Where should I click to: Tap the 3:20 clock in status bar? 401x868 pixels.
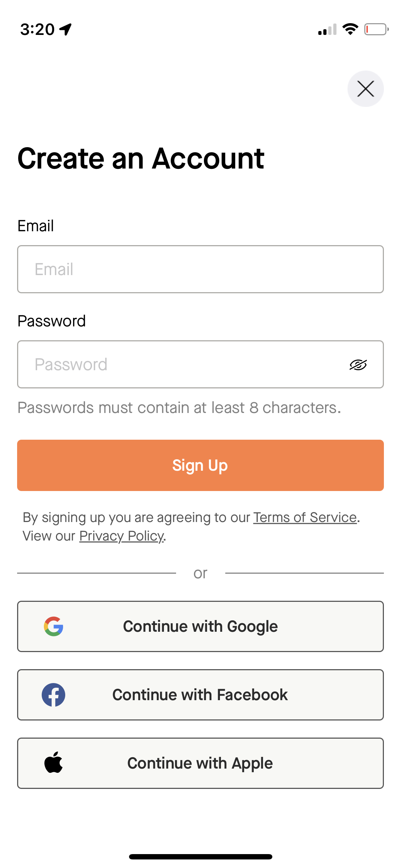click(37, 29)
